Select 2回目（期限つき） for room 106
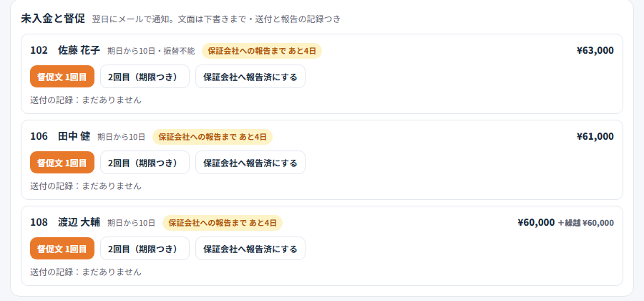The width and height of the screenshot is (644, 301). (x=145, y=163)
